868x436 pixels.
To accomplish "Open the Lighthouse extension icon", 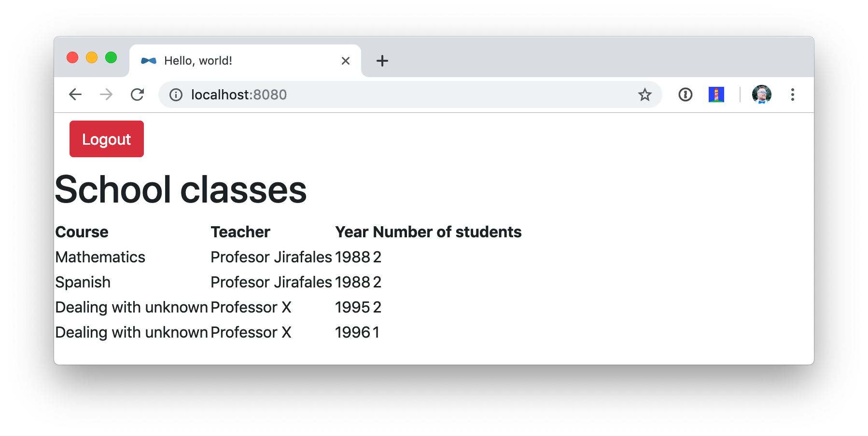I will click(x=716, y=95).
